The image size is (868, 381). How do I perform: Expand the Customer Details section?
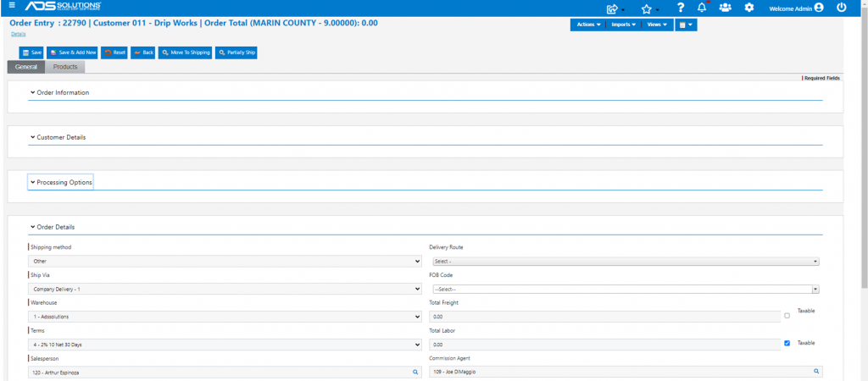[58, 136]
